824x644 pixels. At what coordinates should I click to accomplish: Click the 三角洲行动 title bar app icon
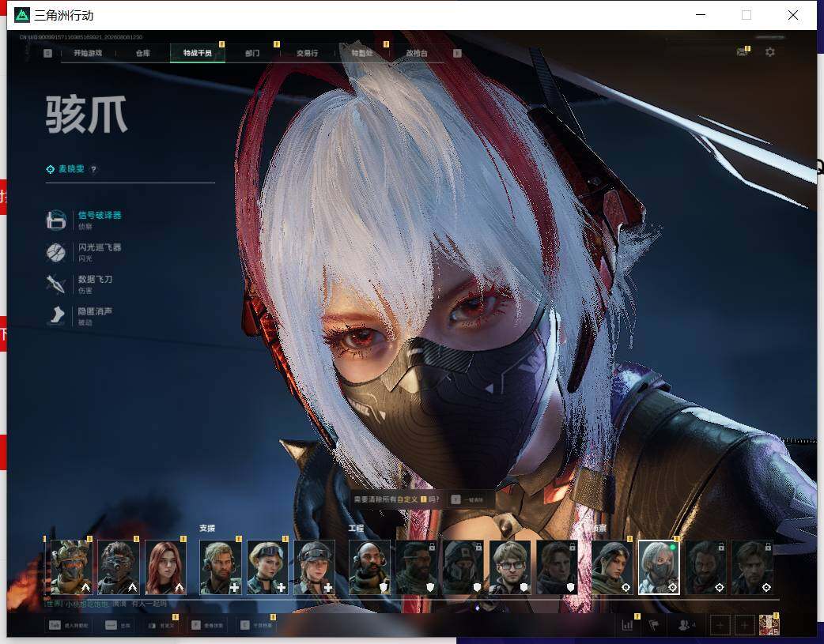pyautogui.click(x=22, y=15)
